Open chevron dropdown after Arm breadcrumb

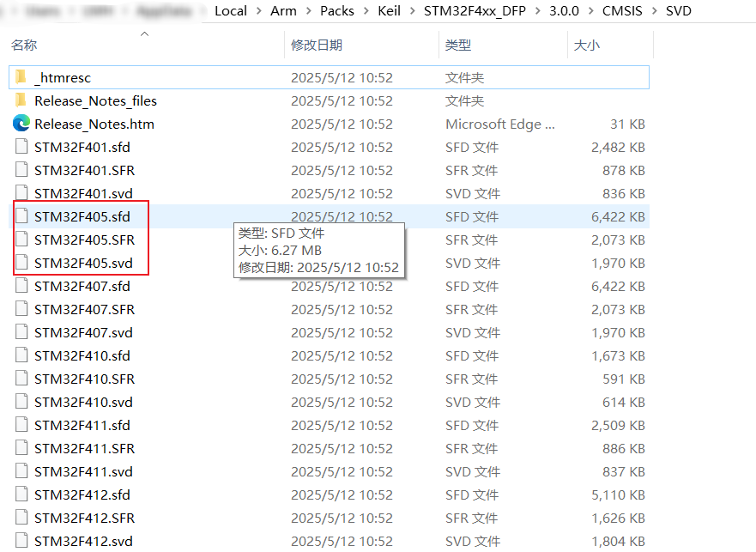click(x=309, y=11)
